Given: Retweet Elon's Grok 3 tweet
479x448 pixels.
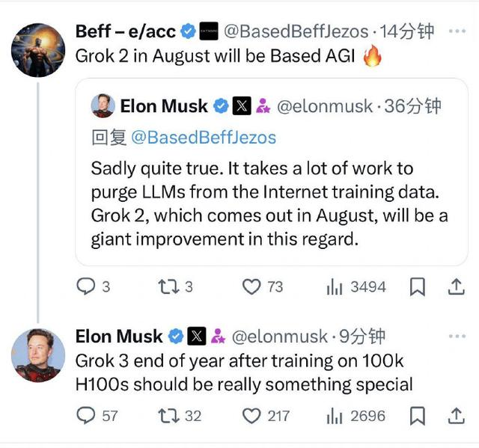Looking at the screenshot, I should [169, 415].
